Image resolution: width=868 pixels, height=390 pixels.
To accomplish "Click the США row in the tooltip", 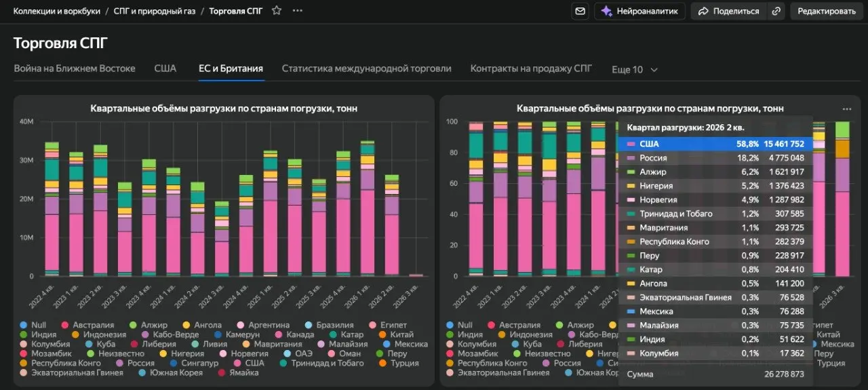I will pyautogui.click(x=715, y=144).
